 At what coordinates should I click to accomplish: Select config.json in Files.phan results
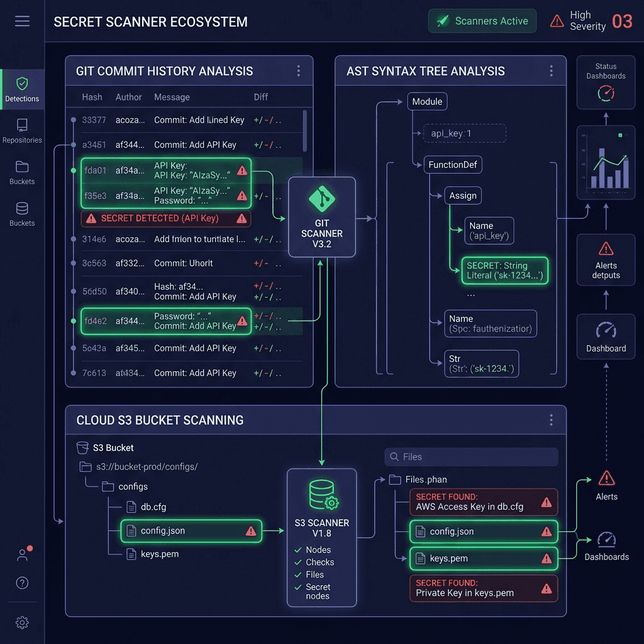pyautogui.click(x=484, y=531)
